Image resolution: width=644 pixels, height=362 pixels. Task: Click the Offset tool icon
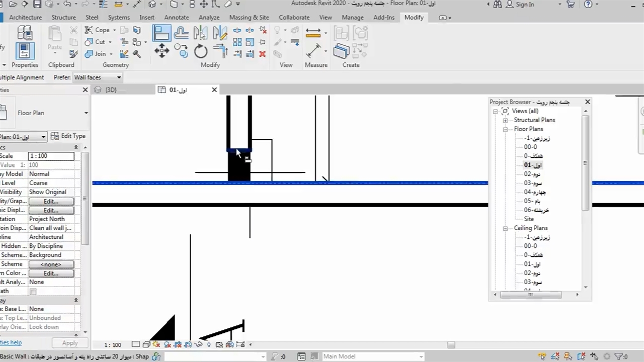pyautogui.click(x=181, y=34)
